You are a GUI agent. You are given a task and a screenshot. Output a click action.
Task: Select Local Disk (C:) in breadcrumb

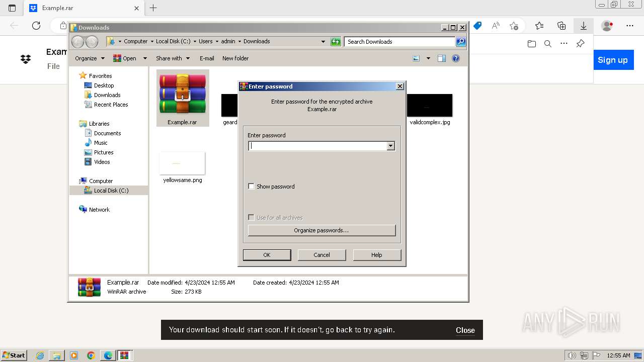click(x=173, y=41)
